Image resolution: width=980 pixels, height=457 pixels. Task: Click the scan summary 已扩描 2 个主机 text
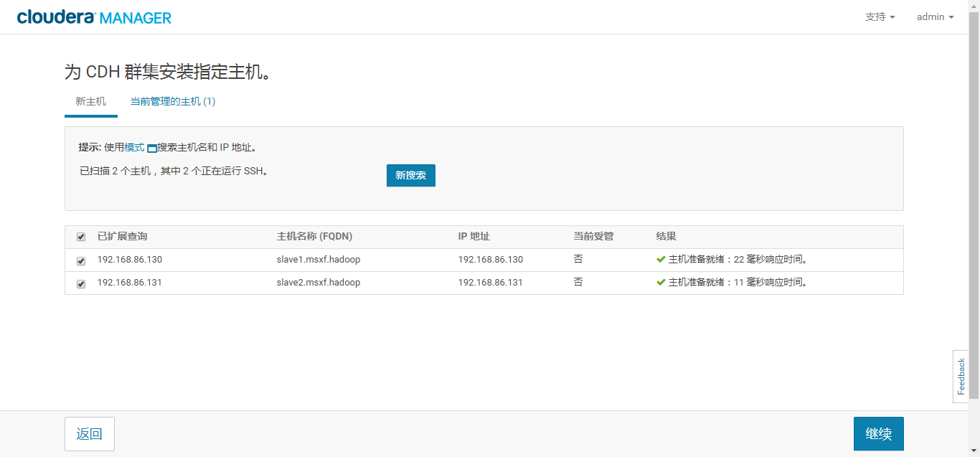tap(174, 171)
